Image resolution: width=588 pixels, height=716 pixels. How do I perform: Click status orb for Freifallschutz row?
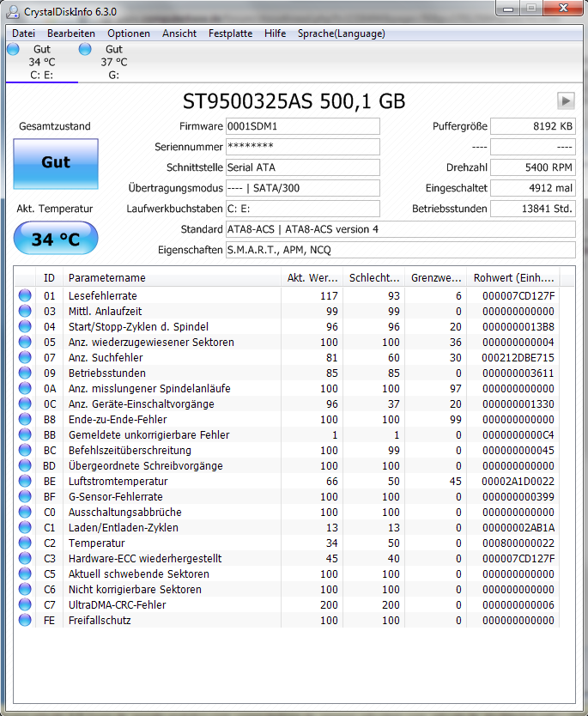coord(25,620)
